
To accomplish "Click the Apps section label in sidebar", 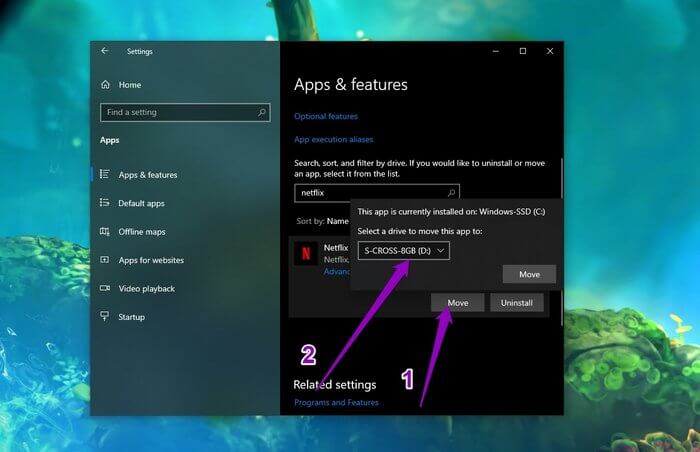I will click(109, 140).
